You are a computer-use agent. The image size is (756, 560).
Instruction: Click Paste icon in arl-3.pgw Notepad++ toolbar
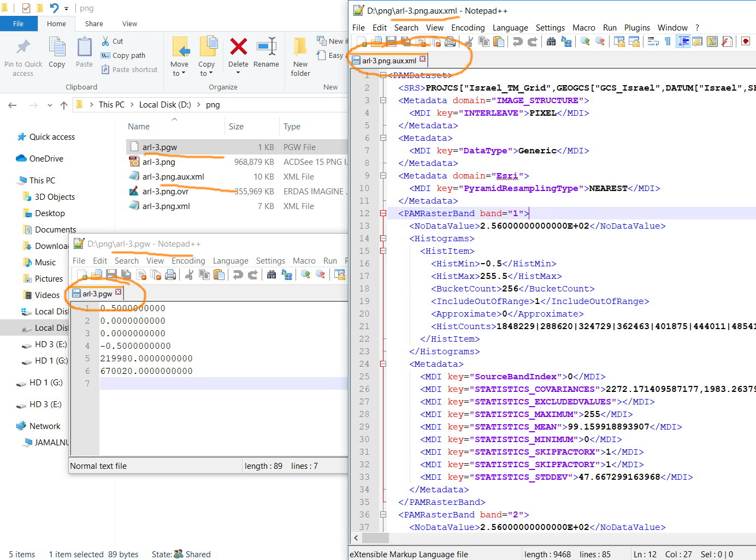(219, 275)
